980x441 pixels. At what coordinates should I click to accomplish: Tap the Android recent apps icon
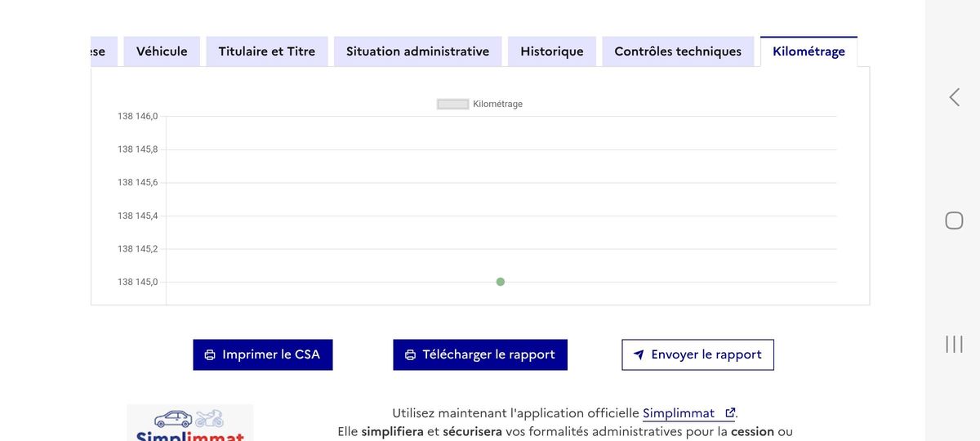[x=954, y=344]
